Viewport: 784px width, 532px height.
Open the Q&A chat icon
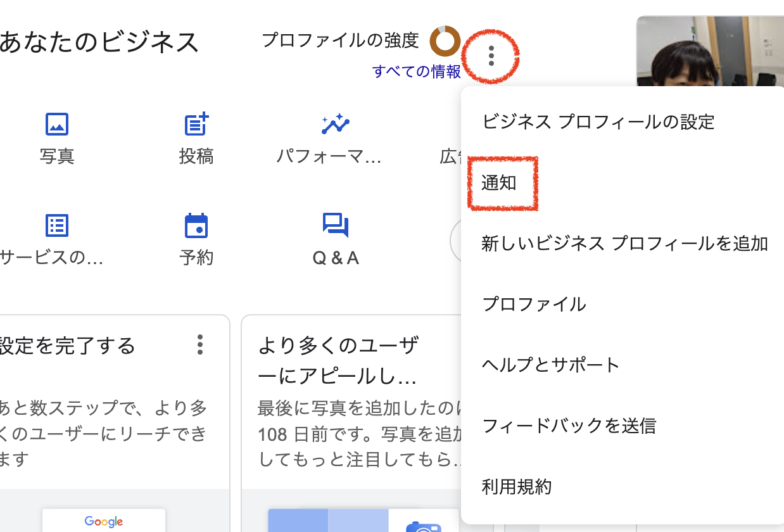(x=335, y=225)
